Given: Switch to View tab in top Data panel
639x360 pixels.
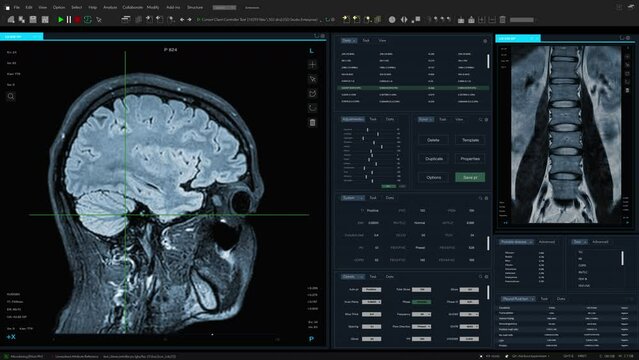Looking at the screenshot, I should coord(382,40).
